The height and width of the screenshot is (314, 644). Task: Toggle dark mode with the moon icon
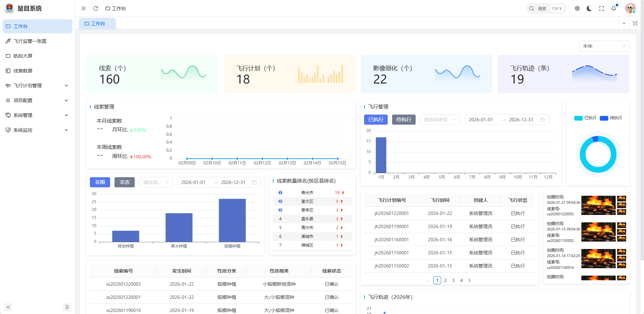click(589, 8)
